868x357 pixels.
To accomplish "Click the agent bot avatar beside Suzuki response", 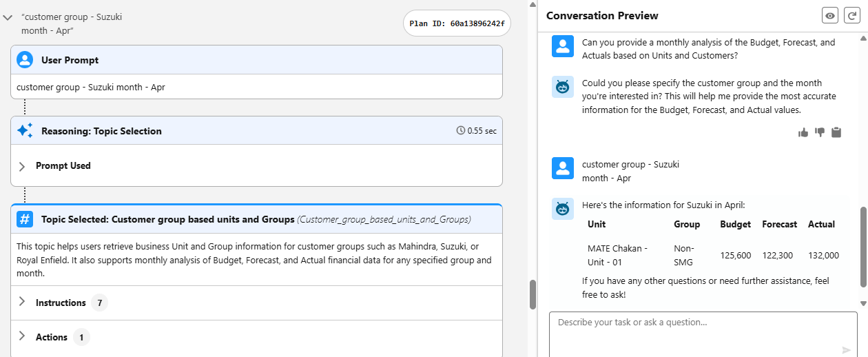I will (x=563, y=209).
